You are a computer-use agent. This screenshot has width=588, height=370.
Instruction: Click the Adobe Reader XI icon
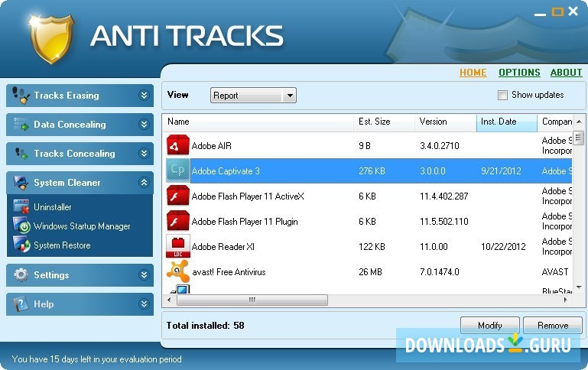pyautogui.click(x=177, y=246)
